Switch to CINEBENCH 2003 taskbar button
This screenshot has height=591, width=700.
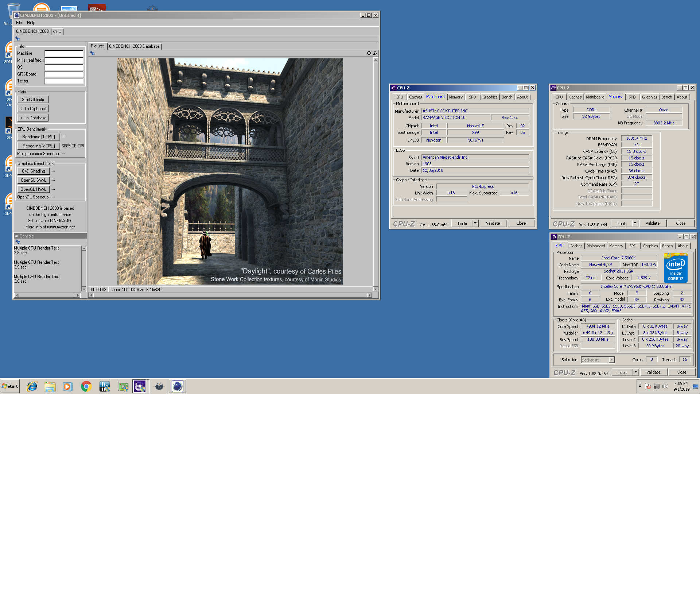178,386
